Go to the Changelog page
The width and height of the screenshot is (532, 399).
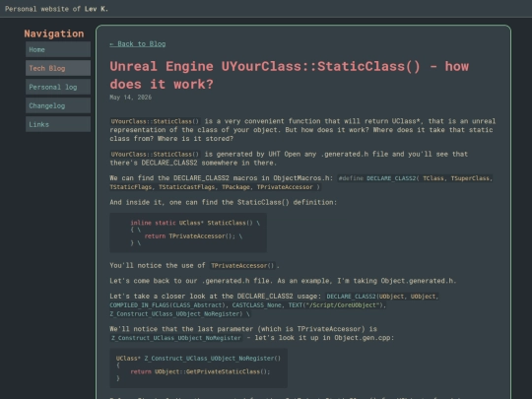(x=58, y=105)
